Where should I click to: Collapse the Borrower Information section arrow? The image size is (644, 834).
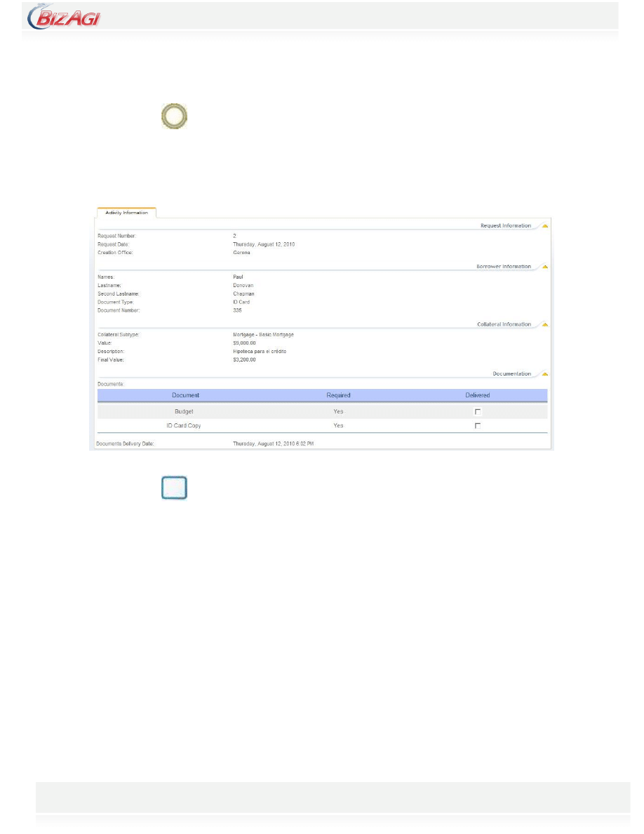(544, 267)
